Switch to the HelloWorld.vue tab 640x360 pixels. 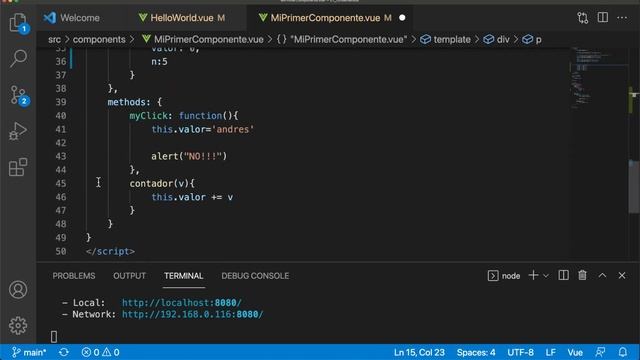pyautogui.click(x=182, y=18)
